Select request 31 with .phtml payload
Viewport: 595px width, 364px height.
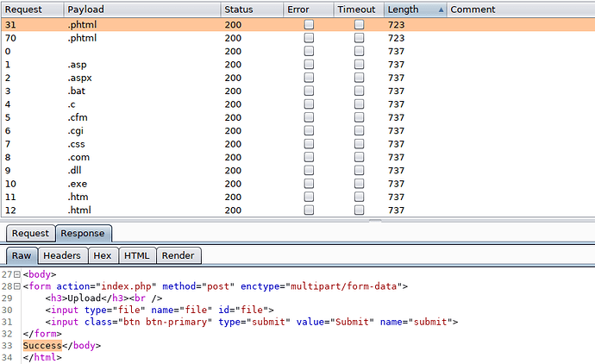coord(298,25)
